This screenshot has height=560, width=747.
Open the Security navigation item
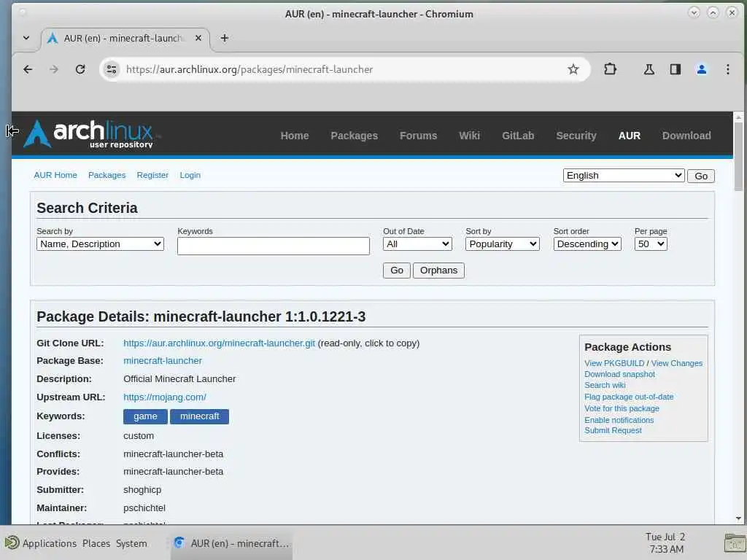[x=576, y=136]
